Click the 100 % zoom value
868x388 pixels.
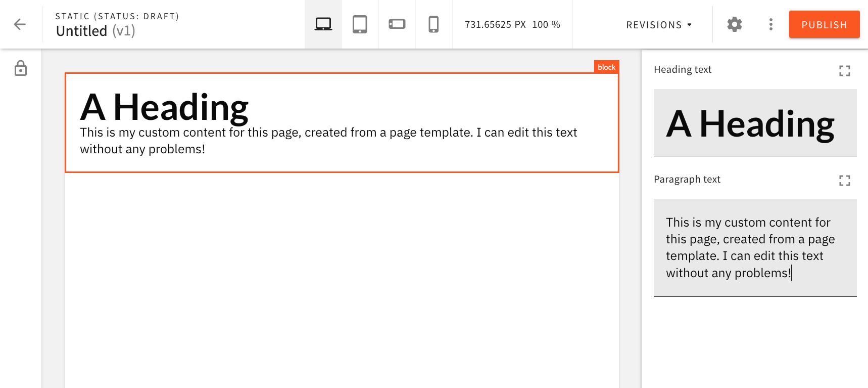click(x=546, y=25)
